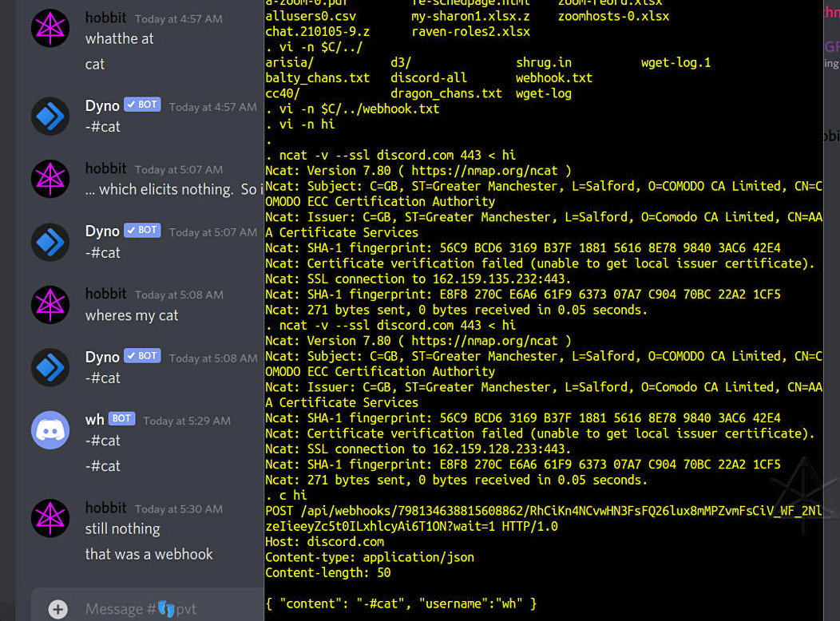Screen dimensions: 840x621
Task: Open Dyno's avatar on the 5:08 AM message
Action: click(x=50, y=367)
